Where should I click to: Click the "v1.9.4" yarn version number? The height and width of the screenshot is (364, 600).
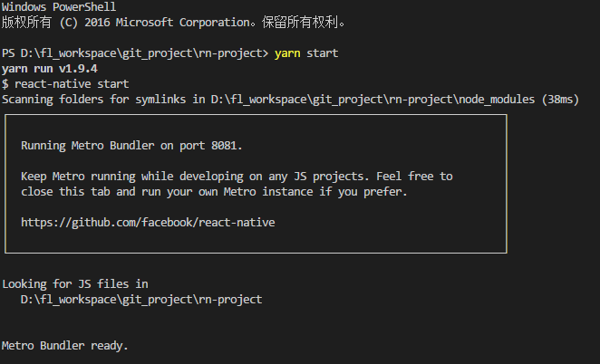[x=77, y=68]
